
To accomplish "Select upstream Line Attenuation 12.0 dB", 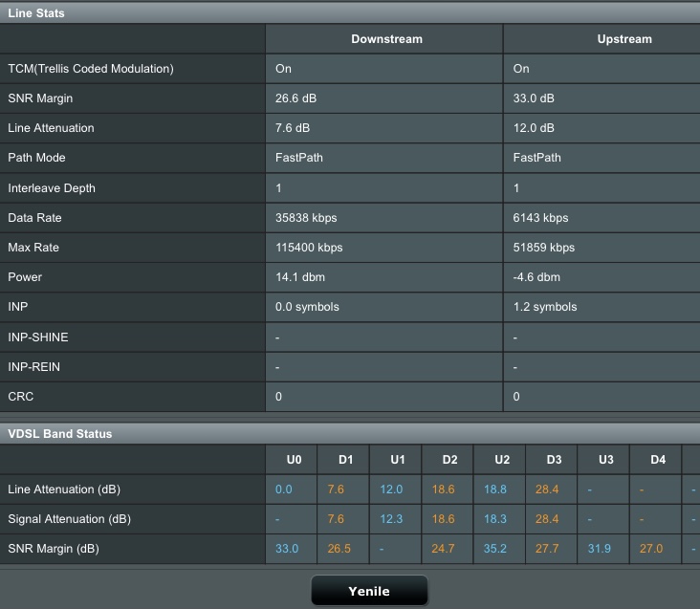I will (x=534, y=128).
